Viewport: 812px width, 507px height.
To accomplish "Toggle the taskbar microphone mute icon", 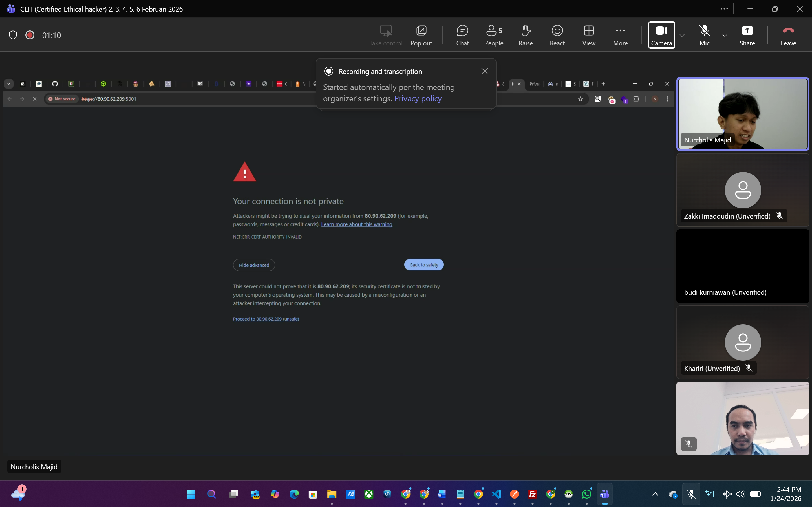I will [x=691, y=493].
